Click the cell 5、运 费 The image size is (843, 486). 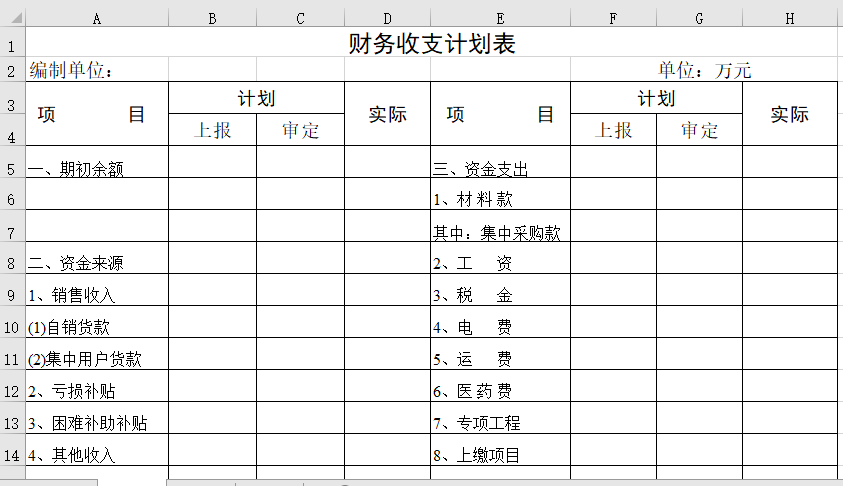pos(501,354)
